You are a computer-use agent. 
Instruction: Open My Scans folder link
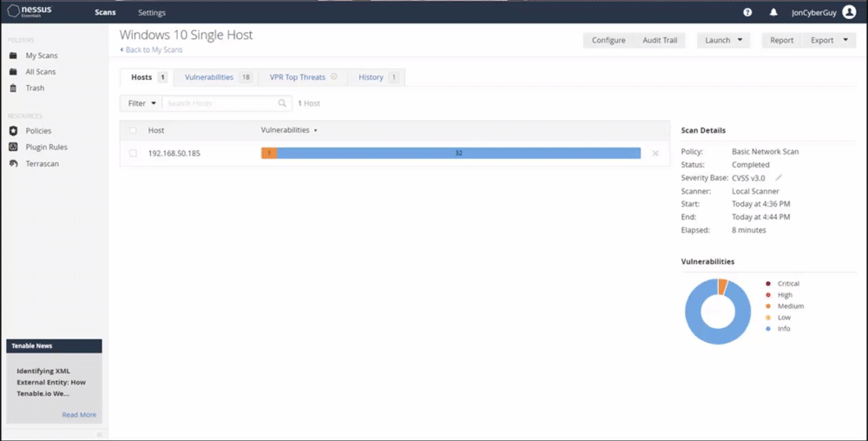pyautogui.click(x=42, y=56)
